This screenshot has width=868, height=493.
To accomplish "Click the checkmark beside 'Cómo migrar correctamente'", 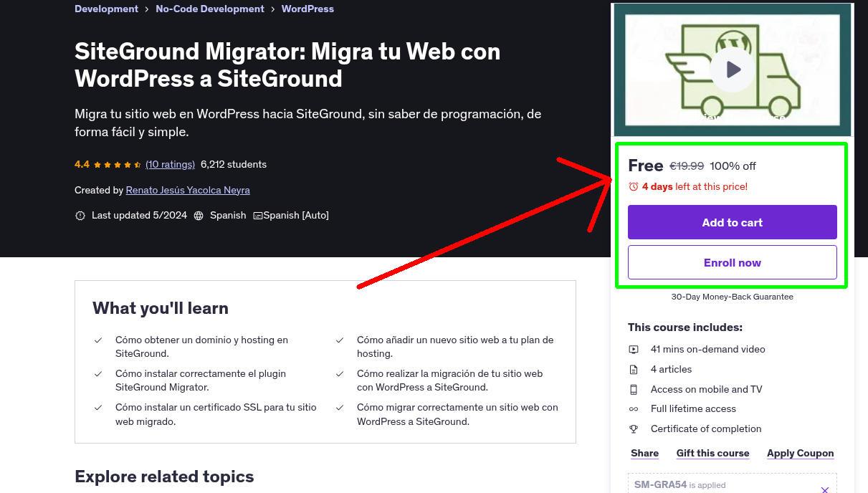I will click(x=340, y=408).
